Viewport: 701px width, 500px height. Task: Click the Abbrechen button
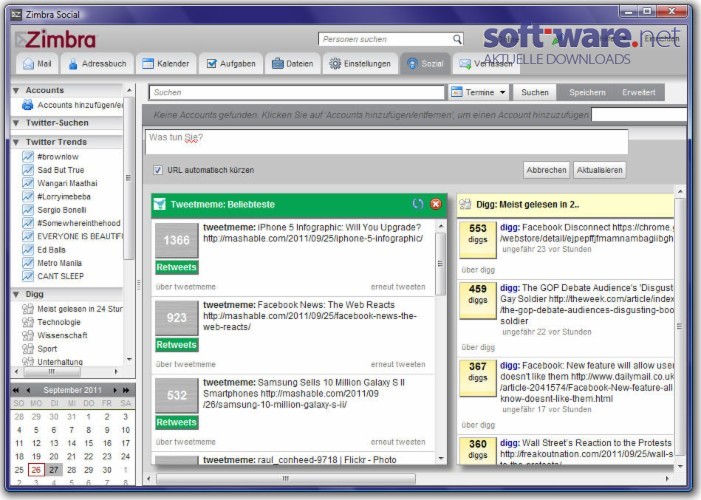tap(546, 170)
